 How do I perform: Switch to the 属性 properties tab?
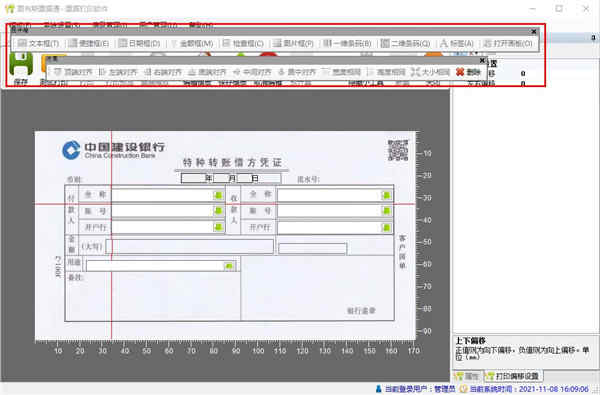tap(468, 376)
